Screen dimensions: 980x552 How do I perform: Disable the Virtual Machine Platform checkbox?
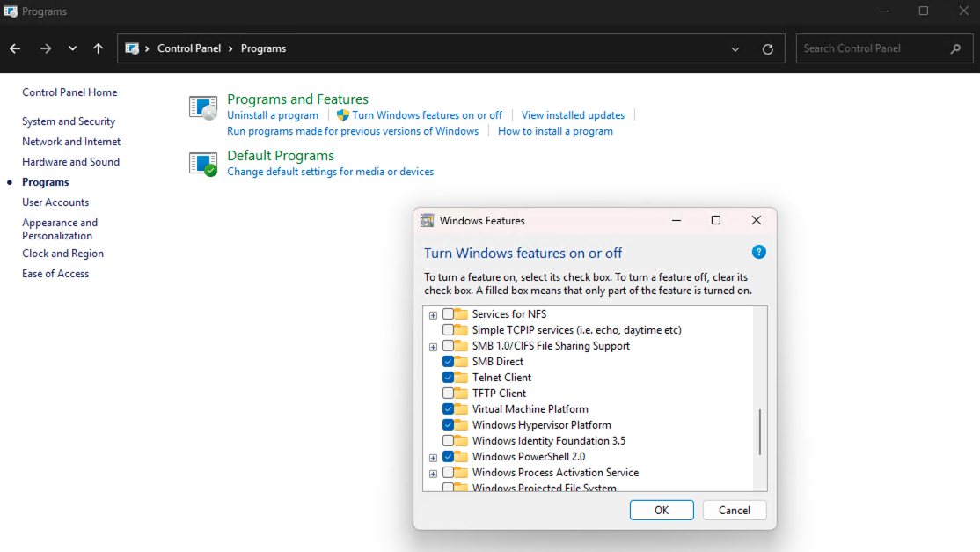(449, 409)
